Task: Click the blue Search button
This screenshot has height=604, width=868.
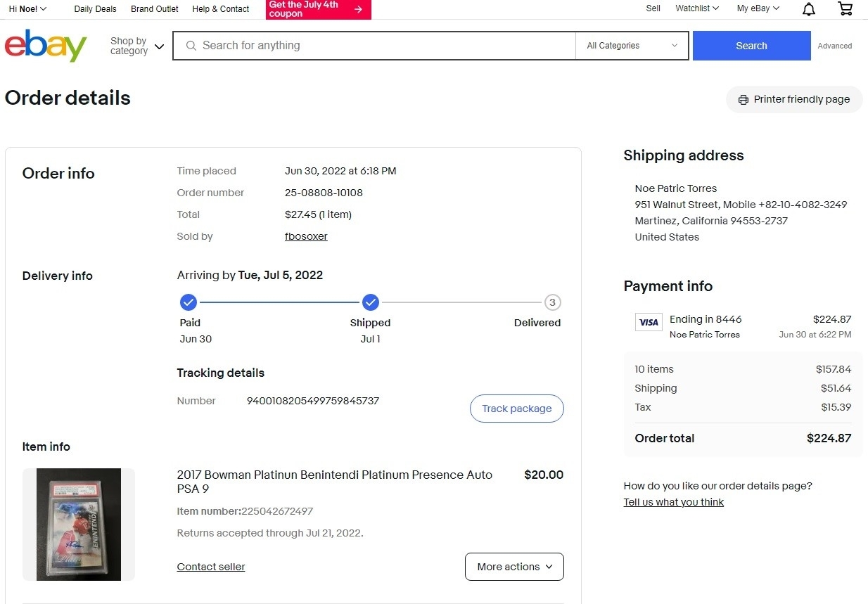Action: [751, 46]
